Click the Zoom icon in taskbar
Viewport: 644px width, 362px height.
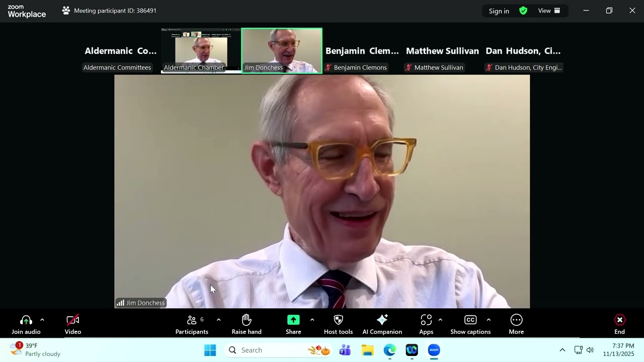pos(434,350)
